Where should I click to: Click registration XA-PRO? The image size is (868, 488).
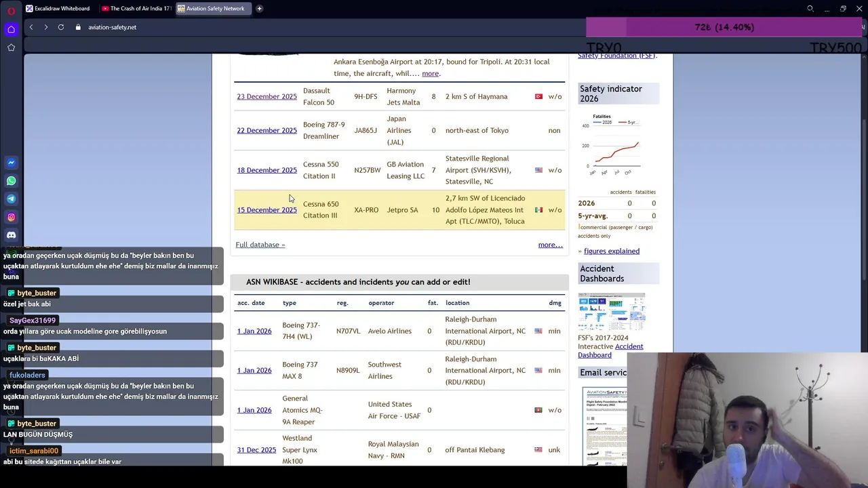pyautogui.click(x=366, y=210)
